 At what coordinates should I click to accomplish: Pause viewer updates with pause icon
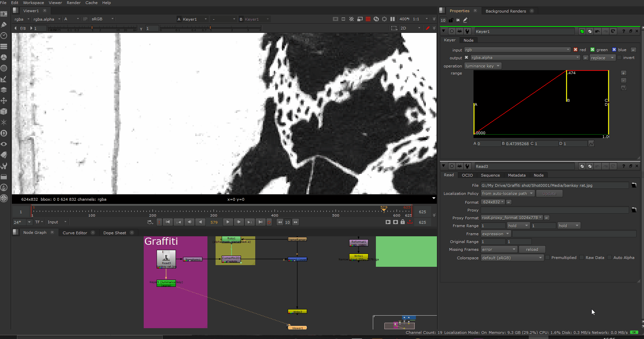click(x=393, y=19)
